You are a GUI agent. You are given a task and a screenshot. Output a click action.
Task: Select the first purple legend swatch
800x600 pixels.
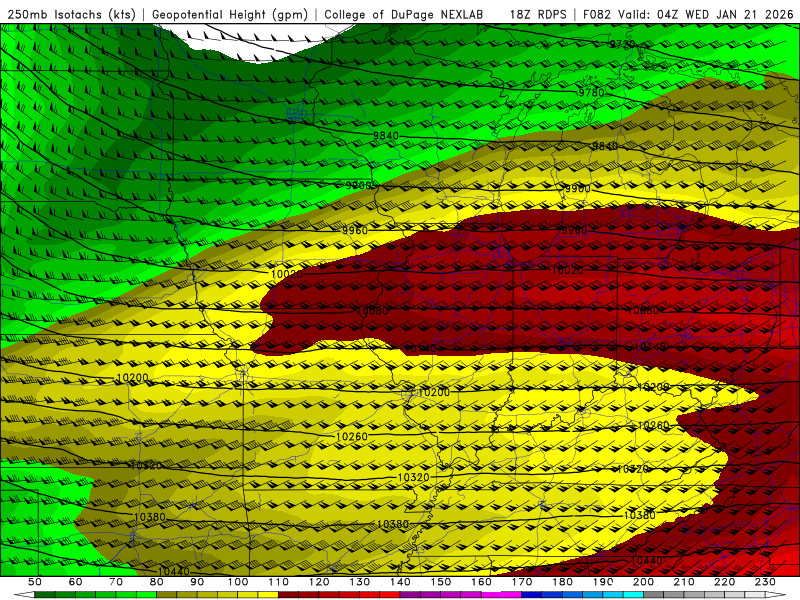tap(410, 595)
